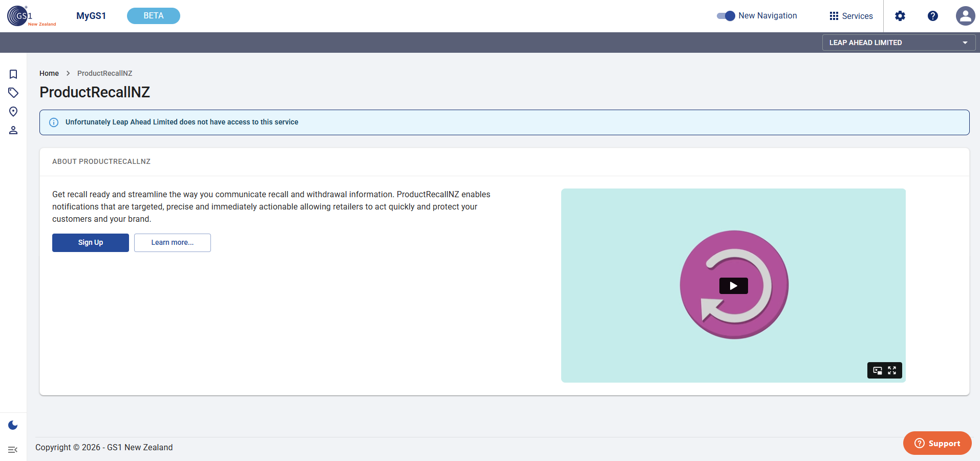Click the BETA badge

154,16
